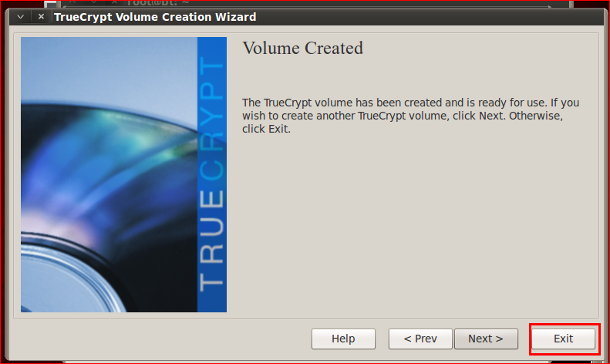Click the TrueCrypt disc banner image
Screen dimensions: 610x364
tap(123, 174)
